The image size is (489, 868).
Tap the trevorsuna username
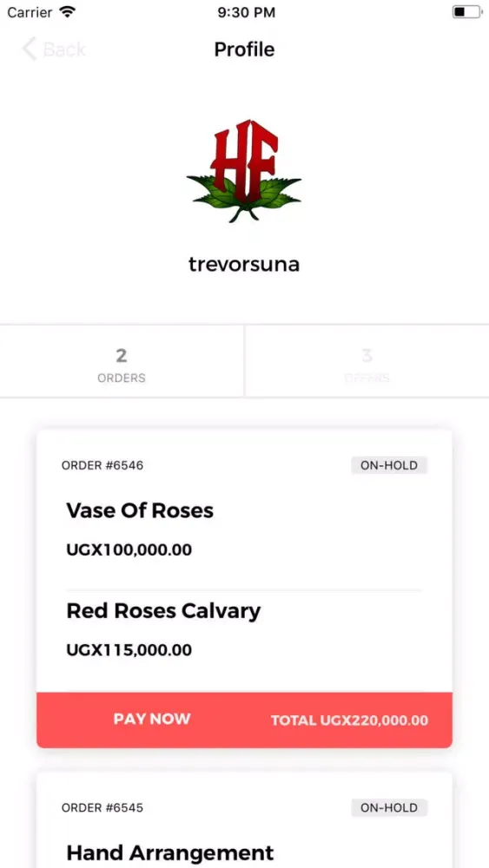[244, 264]
